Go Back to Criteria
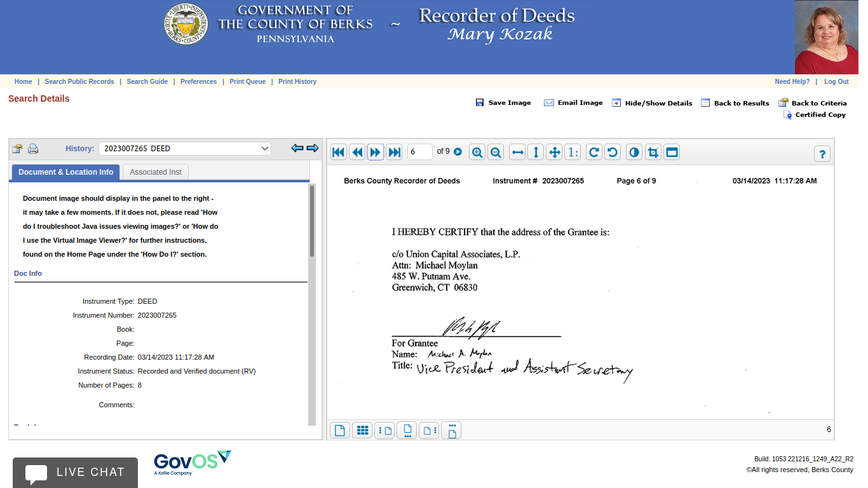Viewport: 868px width, 488px height. coord(813,103)
